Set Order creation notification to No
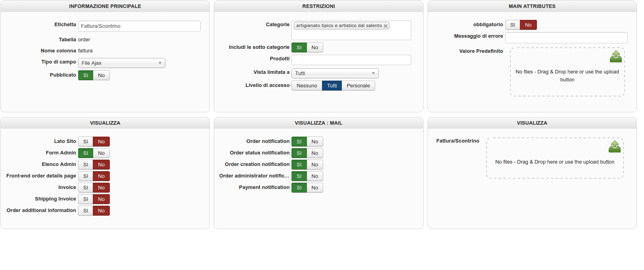Image resolution: width=644 pixels, height=270 pixels. coord(315,165)
